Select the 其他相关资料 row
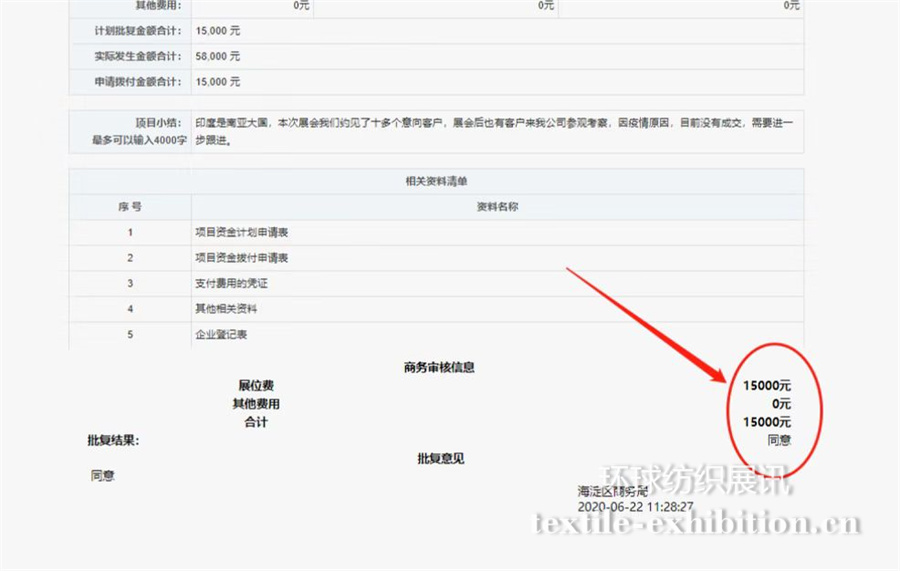Viewport: 900px width, 571px height. [x=226, y=309]
